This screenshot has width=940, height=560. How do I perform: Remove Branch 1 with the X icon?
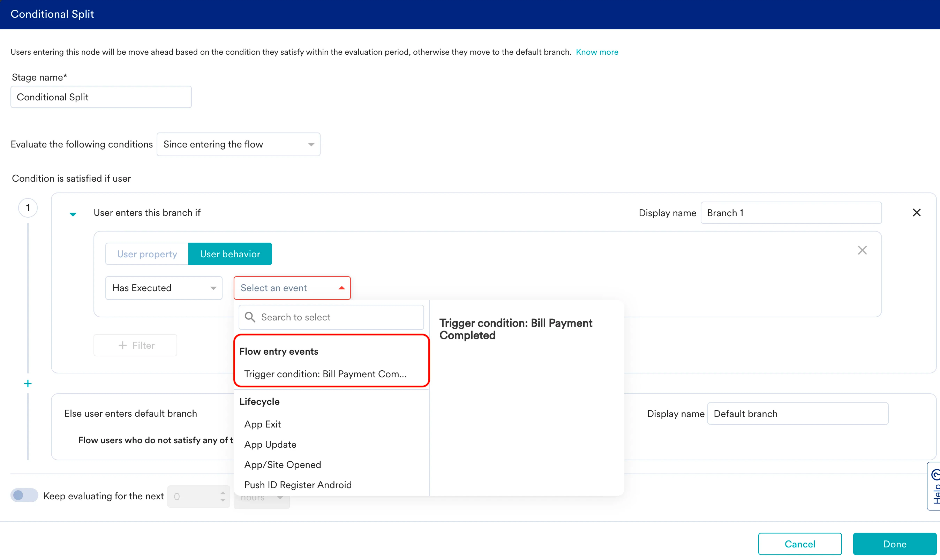(x=916, y=213)
